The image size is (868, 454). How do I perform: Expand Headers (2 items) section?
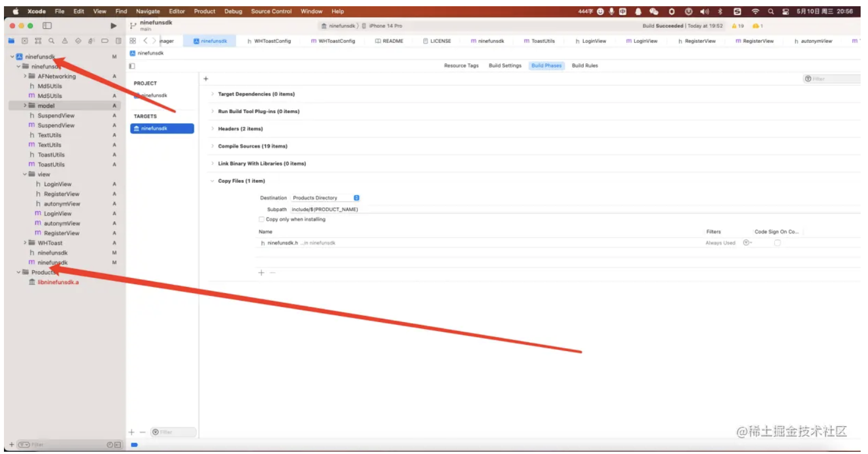click(x=212, y=129)
